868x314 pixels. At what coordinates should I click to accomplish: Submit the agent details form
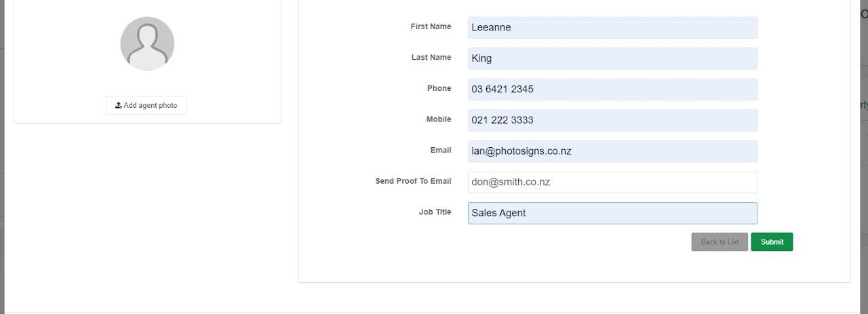(772, 242)
